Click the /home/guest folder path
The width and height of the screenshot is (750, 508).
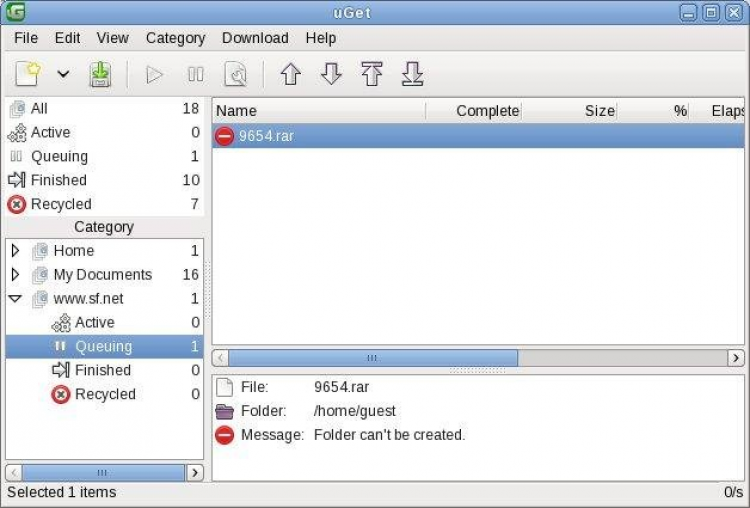(x=355, y=411)
